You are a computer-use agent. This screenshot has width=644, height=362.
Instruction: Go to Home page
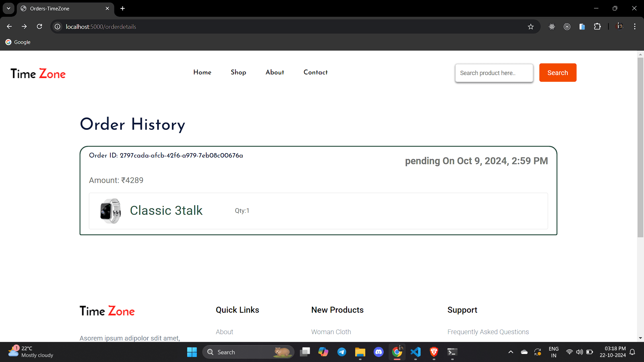[x=202, y=72]
